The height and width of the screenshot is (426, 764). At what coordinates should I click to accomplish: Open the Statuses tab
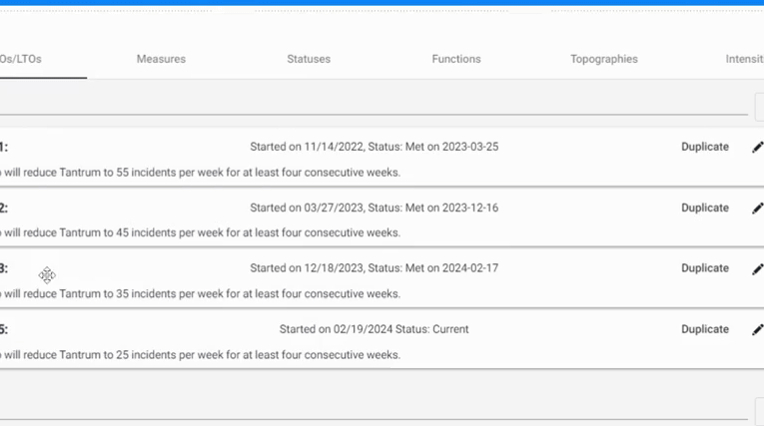[x=308, y=59]
